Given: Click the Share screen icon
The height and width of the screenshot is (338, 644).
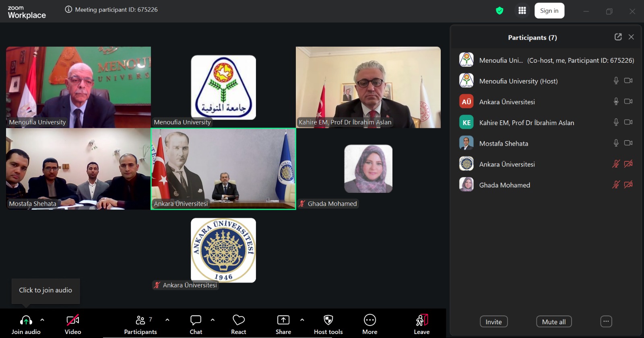Looking at the screenshot, I should [283, 320].
